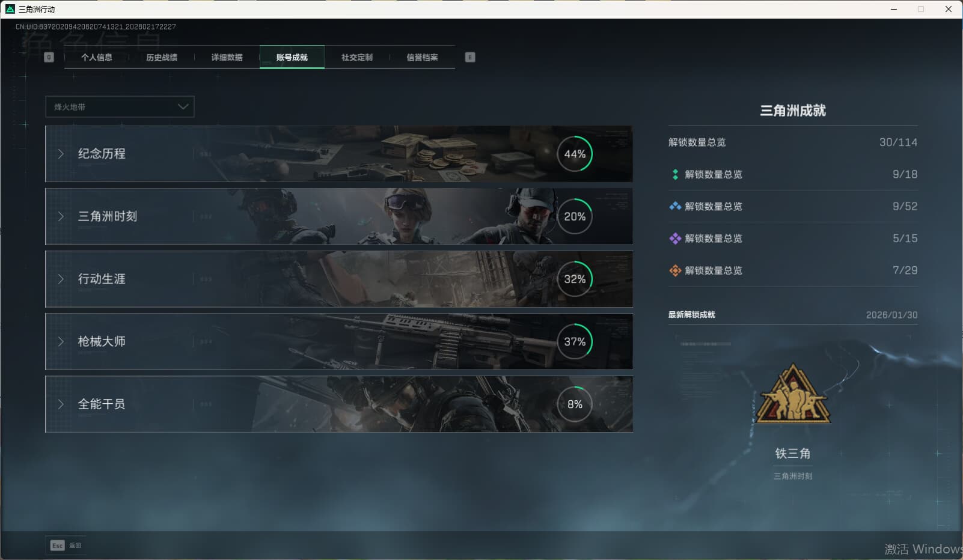Go to the 社交定制 tab

(357, 57)
